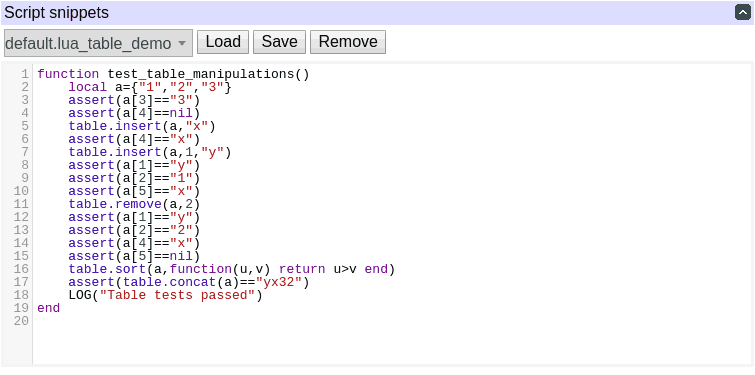The width and height of the screenshot is (755, 375).
Task: Click the assert(a[4]==nil) line
Action: [134, 113]
